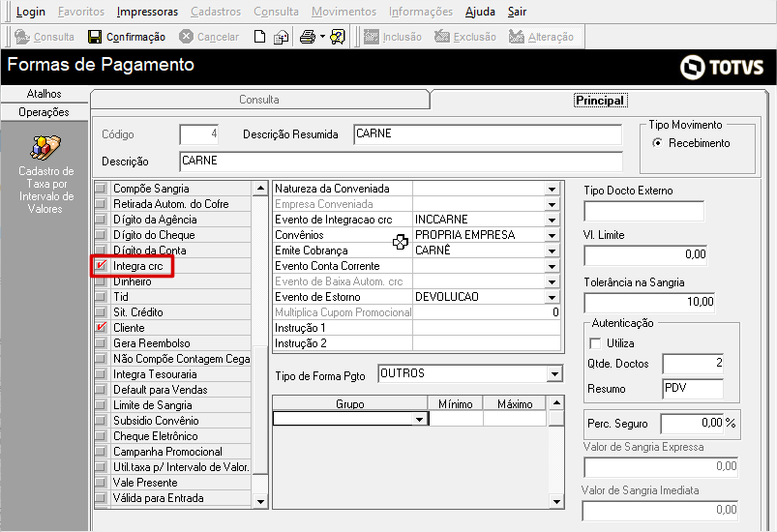Open the Emite Cobrança dropdown
This screenshot has width=777, height=532.
pyautogui.click(x=552, y=251)
